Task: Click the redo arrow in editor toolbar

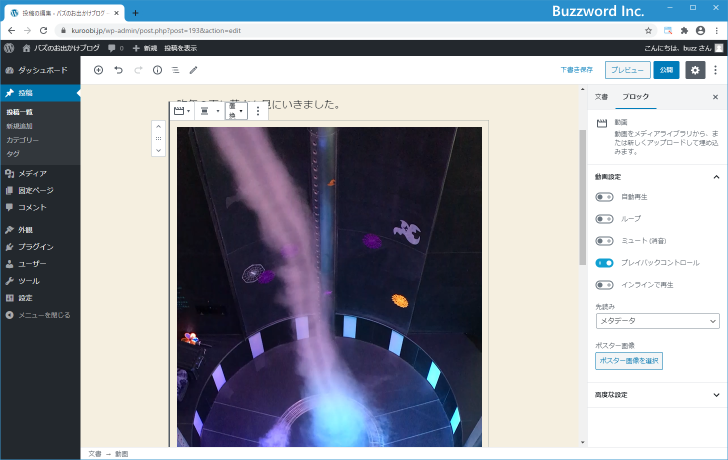Action: point(138,70)
